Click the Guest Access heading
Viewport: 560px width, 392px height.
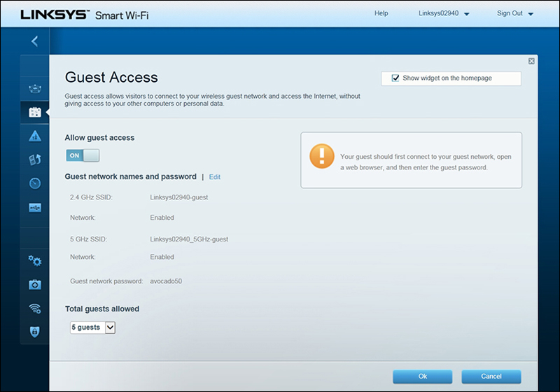111,77
